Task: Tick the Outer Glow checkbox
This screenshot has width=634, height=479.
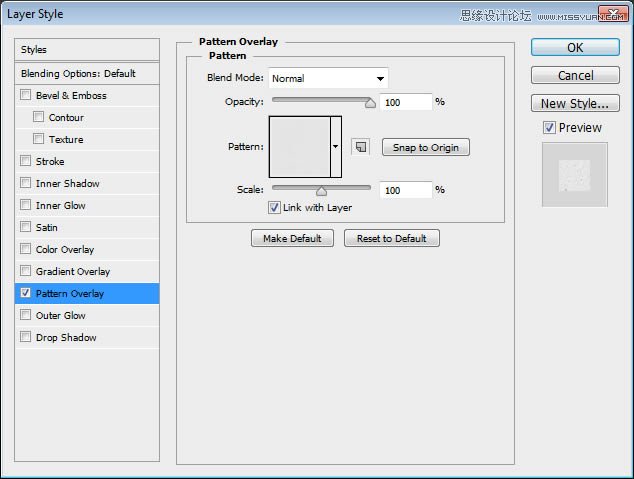Action: click(x=25, y=315)
